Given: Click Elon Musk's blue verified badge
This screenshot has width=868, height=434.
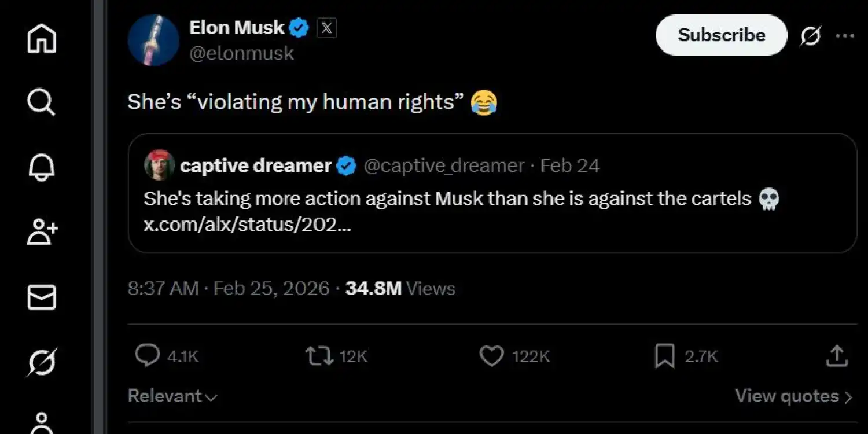Looking at the screenshot, I should click(x=299, y=27).
